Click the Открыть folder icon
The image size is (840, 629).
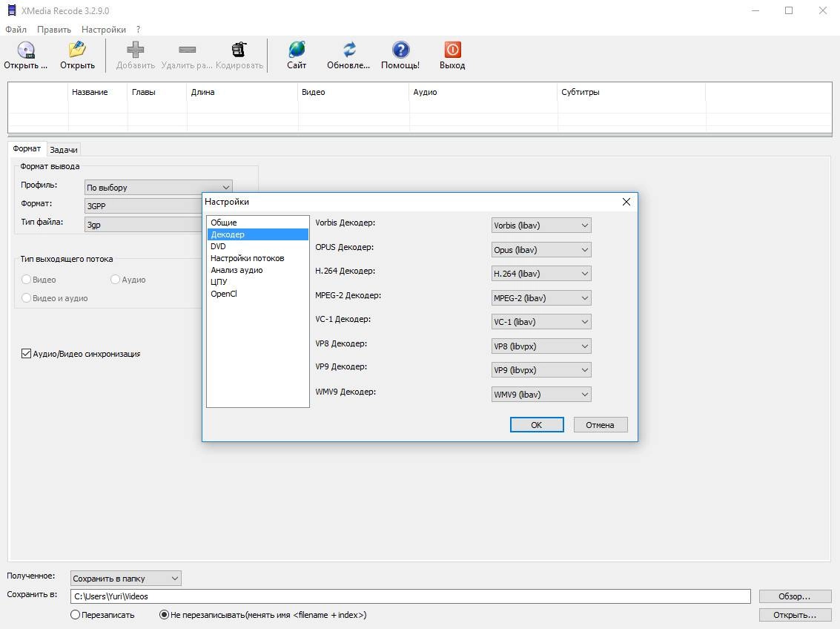click(77, 50)
